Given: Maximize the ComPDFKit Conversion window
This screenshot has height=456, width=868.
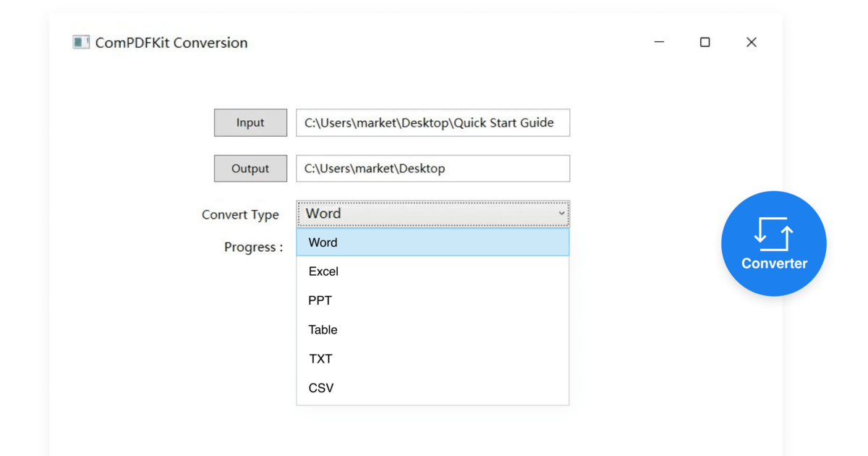Looking at the screenshot, I should (x=705, y=42).
